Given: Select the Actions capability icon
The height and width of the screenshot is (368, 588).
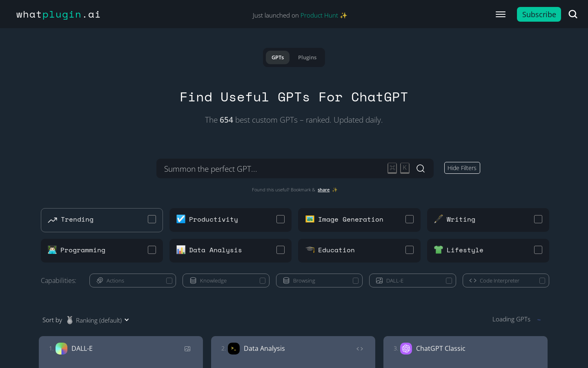Looking at the screenshot, I should point(100,280).
